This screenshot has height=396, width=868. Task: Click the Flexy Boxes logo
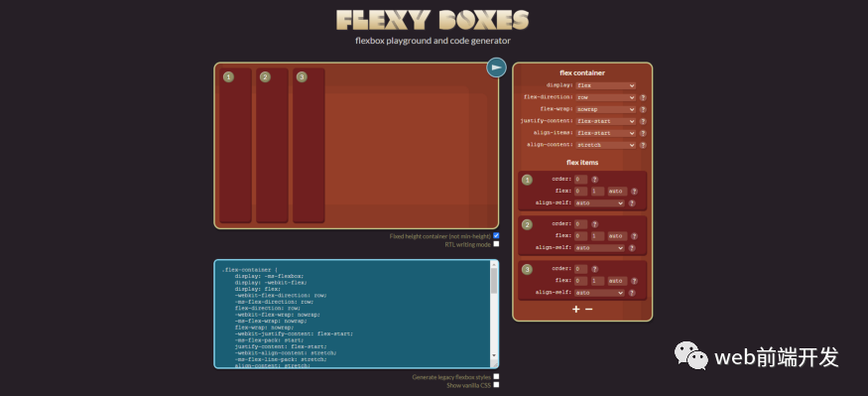[x=433, y=21]
